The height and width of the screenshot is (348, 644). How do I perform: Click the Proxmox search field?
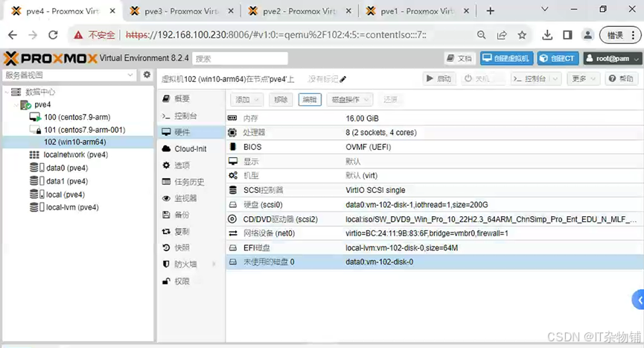pyautogui.click(x=240, y=59)
